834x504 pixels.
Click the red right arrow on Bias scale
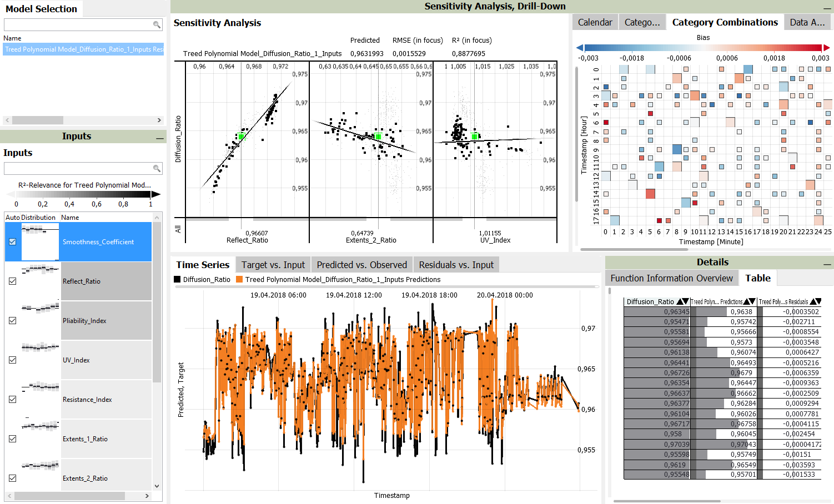click(x=826, y=48)
